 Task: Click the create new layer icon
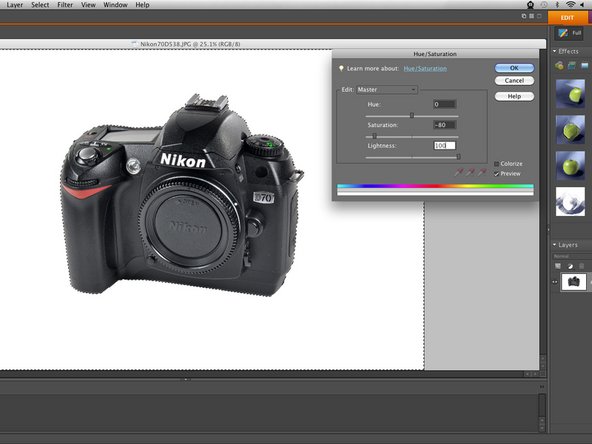558,266
